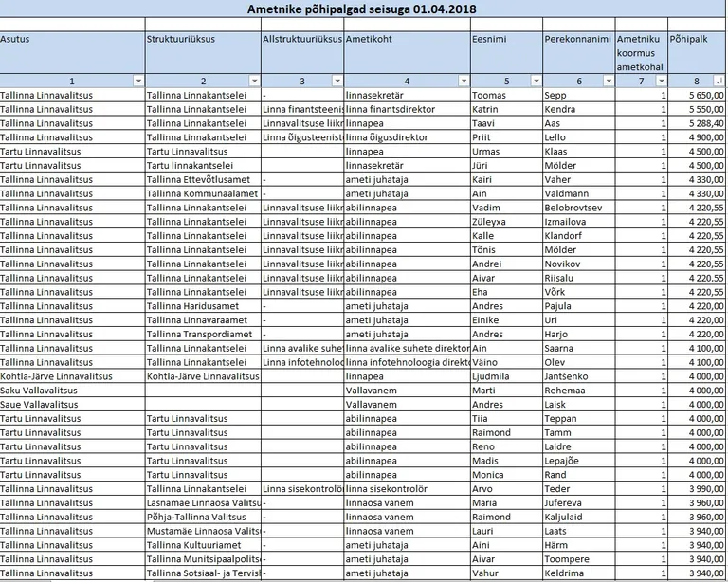This screenshot has height=582, width=728.
Task: Select 'Tartu linnakantselei' cell
Action: [204, 165]
